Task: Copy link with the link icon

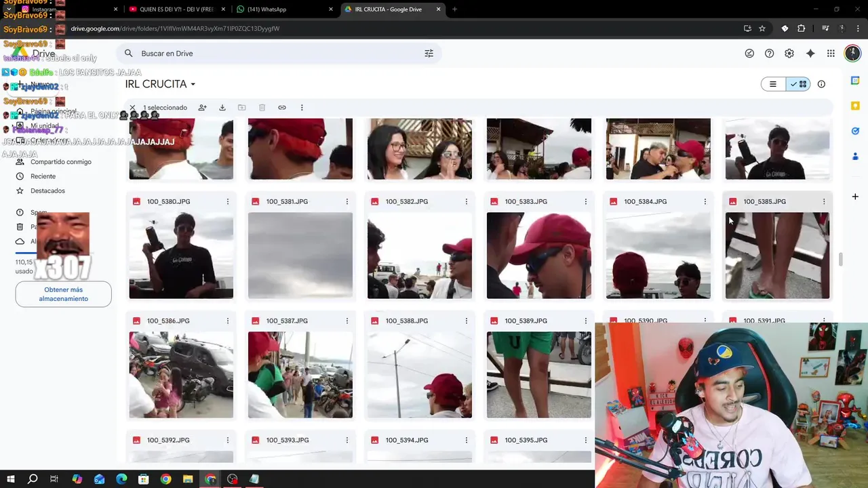Action: click(x=282, y=108)
